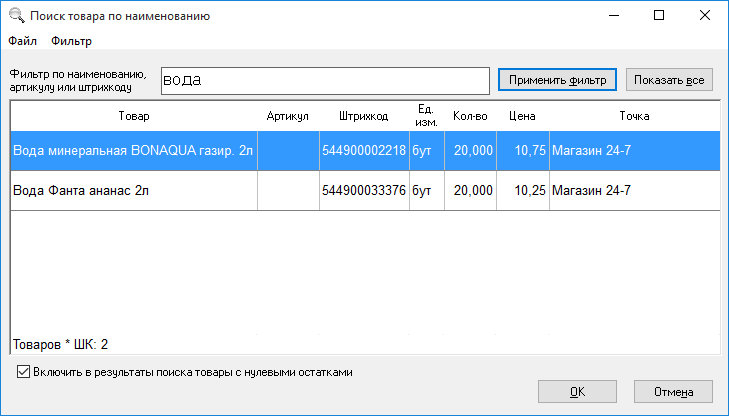Sort by the Товар column header
Image resolution: width=729 pixels, height=416 pixels.
[x=133, y=116]
